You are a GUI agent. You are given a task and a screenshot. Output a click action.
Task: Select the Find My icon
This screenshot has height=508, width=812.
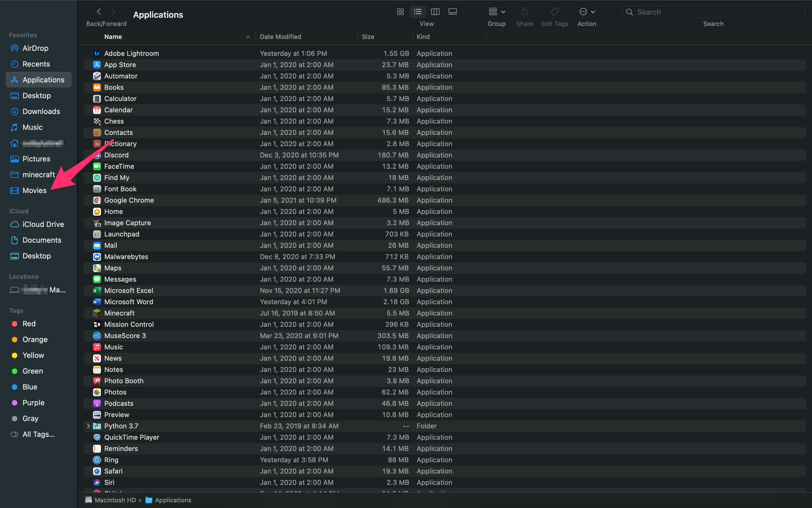click(x=97, y=178)
